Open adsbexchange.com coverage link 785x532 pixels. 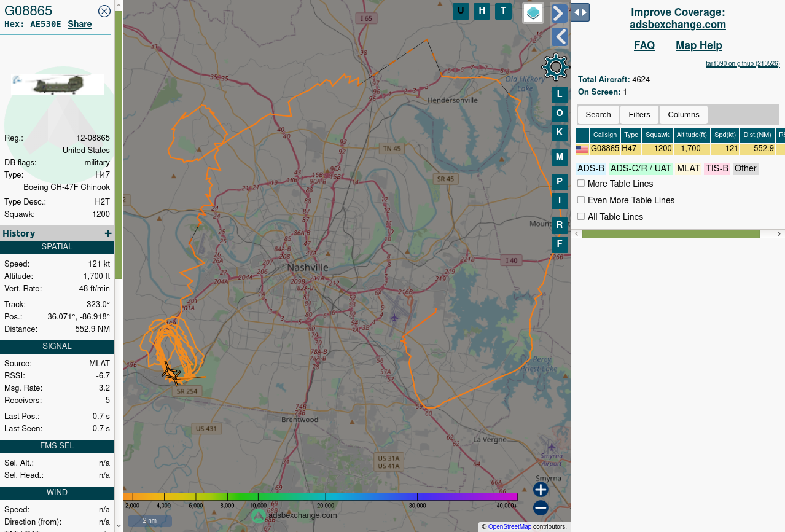678,25
